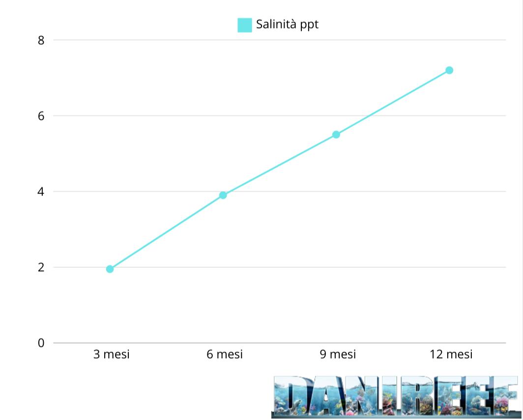Toggle the Salinità ppt legend label

[287, 25]
